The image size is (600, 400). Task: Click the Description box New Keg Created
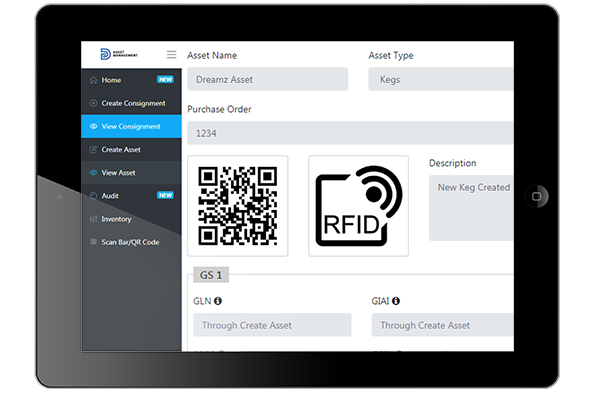(x=471, y=208)
